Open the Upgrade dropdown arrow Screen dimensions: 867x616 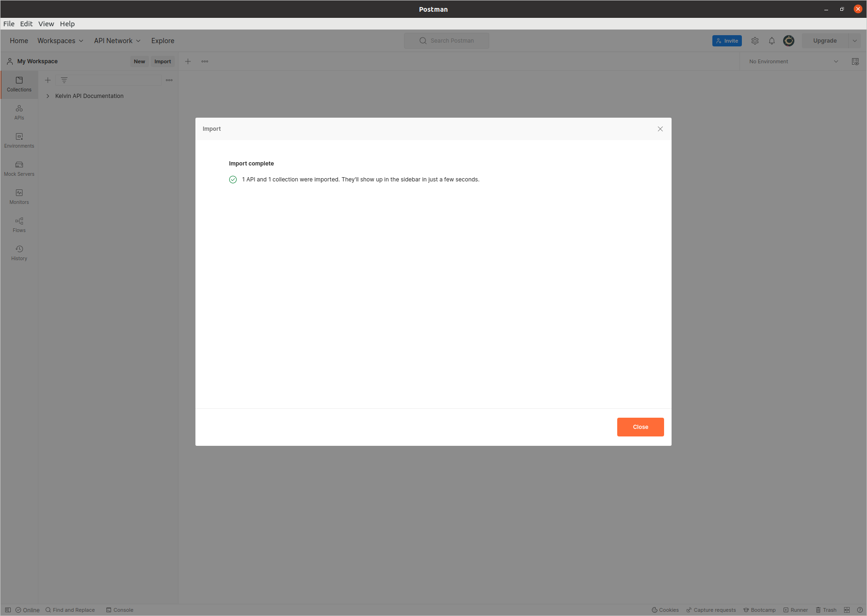point(854,41)
